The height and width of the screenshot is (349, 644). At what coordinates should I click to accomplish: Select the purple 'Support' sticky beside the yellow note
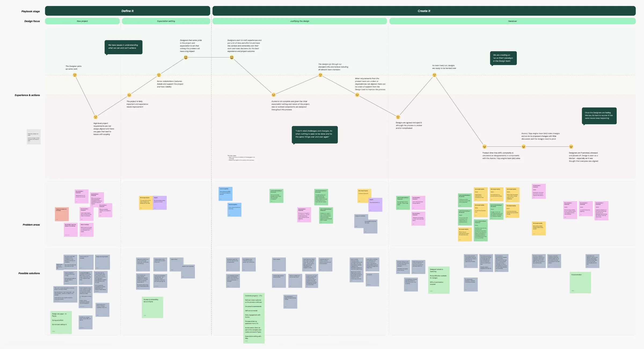[x=160, y=203]
